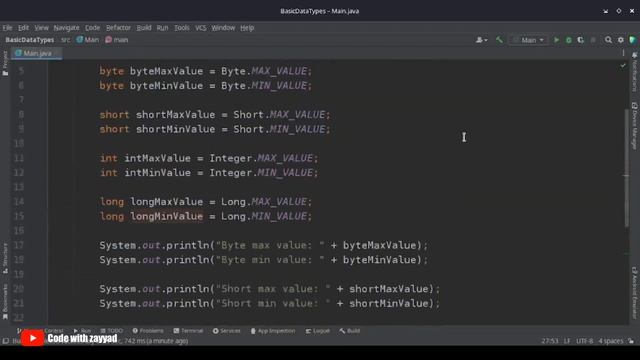Open the VCS menu
Viewport: 640px width, 360px height.
(200, 28)
